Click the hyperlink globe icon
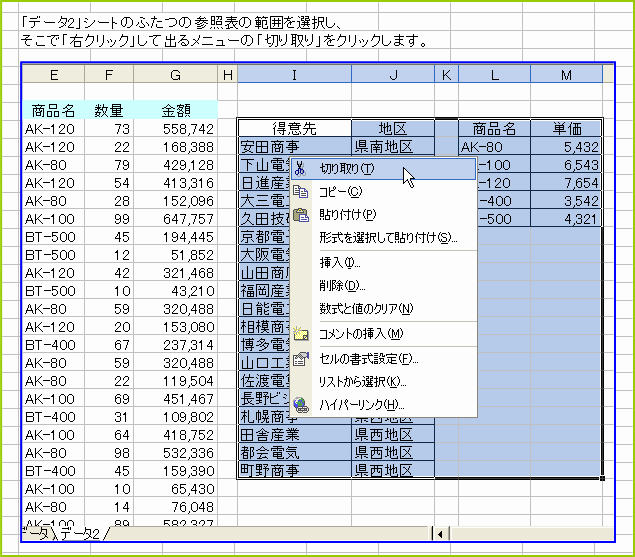The height and width of the screenshot is (557, 635). pos(300,405)
